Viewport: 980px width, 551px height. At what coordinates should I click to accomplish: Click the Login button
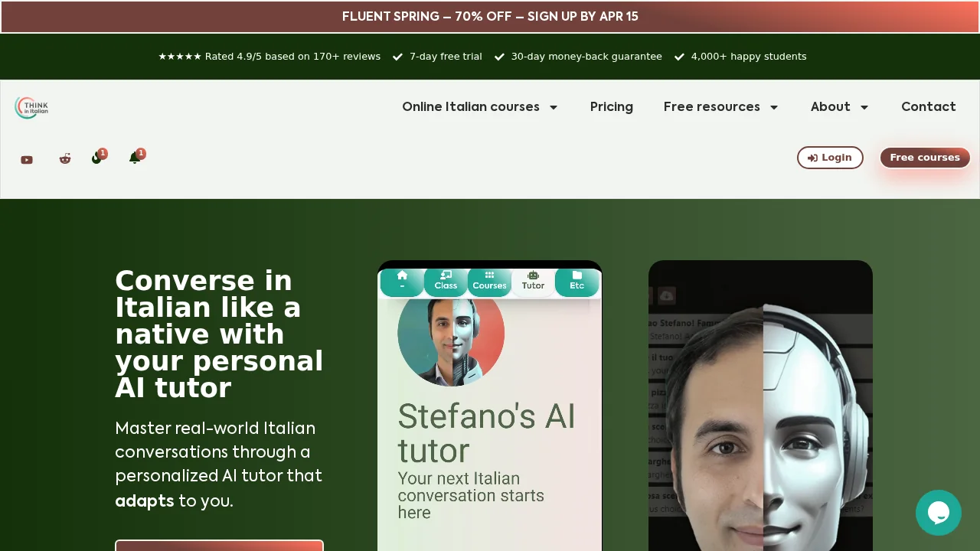point(830,158)
